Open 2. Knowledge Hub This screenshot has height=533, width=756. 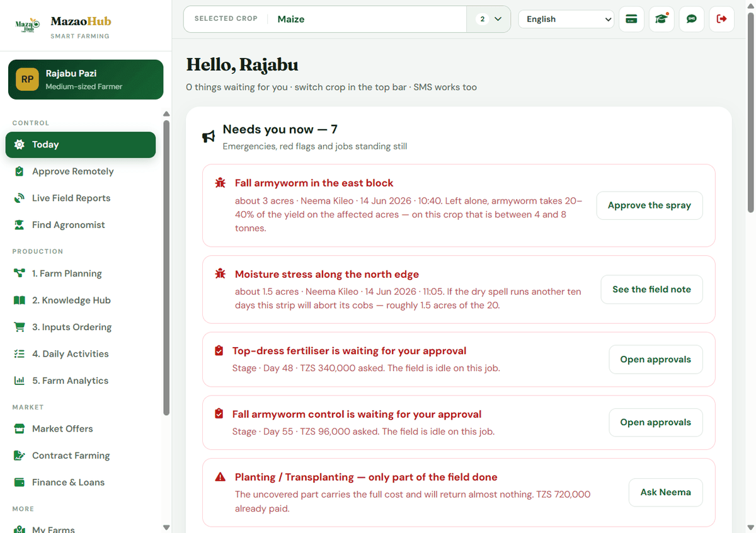pos(81,301)
